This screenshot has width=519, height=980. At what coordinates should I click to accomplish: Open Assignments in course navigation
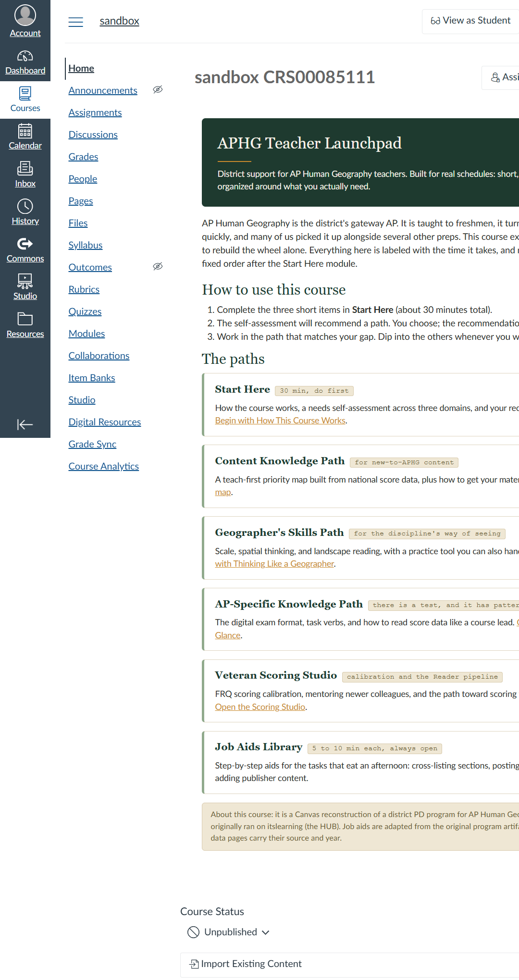point(95,112)
